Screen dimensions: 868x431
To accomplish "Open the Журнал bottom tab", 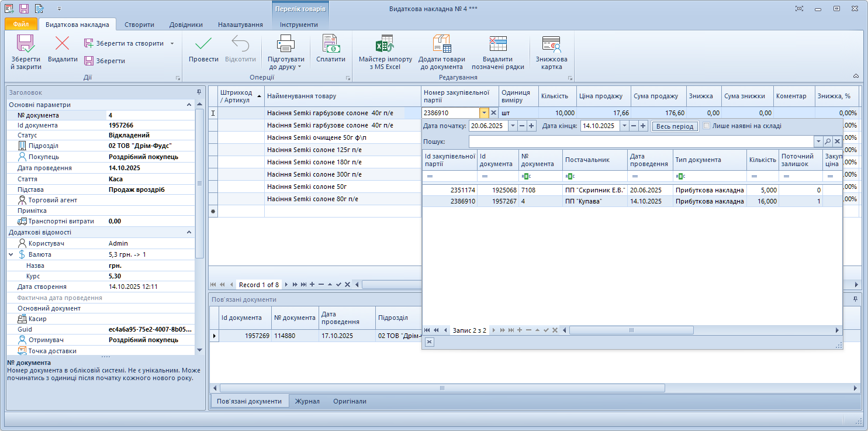I will pos(307,401).
